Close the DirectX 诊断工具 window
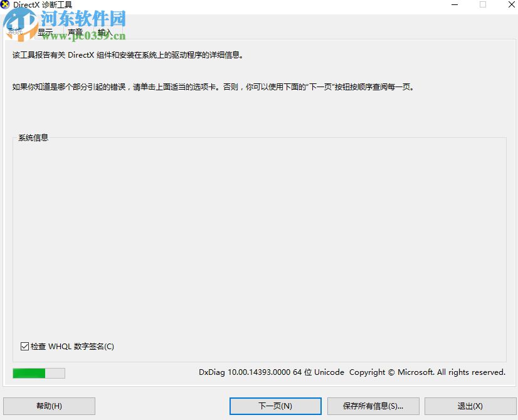 click(x=510, y=5)
